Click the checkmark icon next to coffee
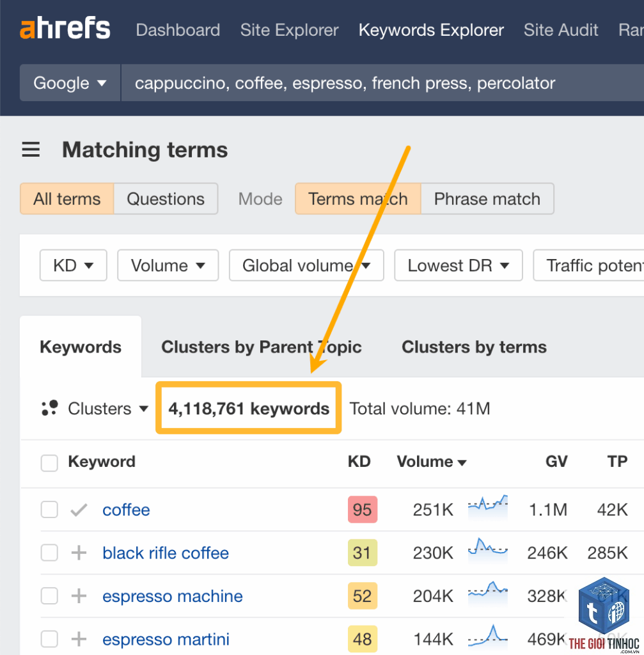 click(x=79, y=510)
